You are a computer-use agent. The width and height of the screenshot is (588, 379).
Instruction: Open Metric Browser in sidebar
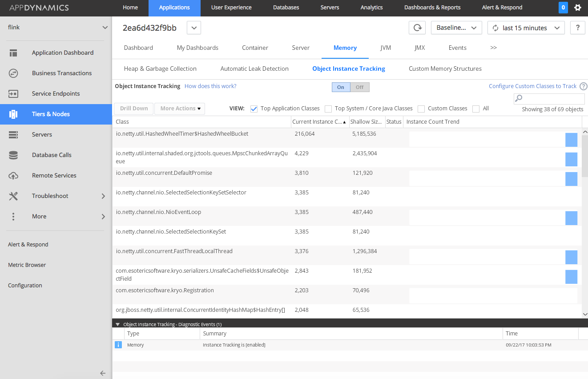(27, 265)
